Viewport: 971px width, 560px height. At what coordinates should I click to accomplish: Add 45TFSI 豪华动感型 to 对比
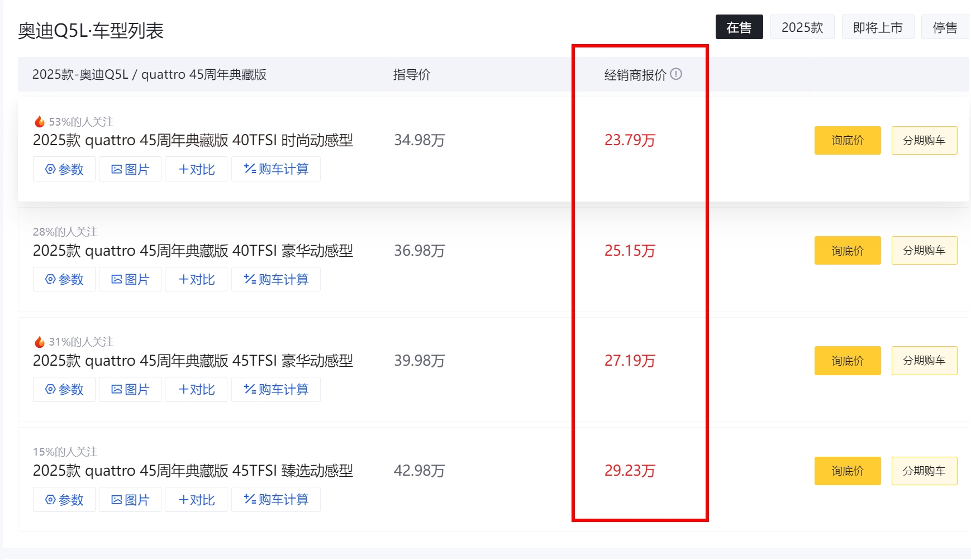[x=196, y=389]
